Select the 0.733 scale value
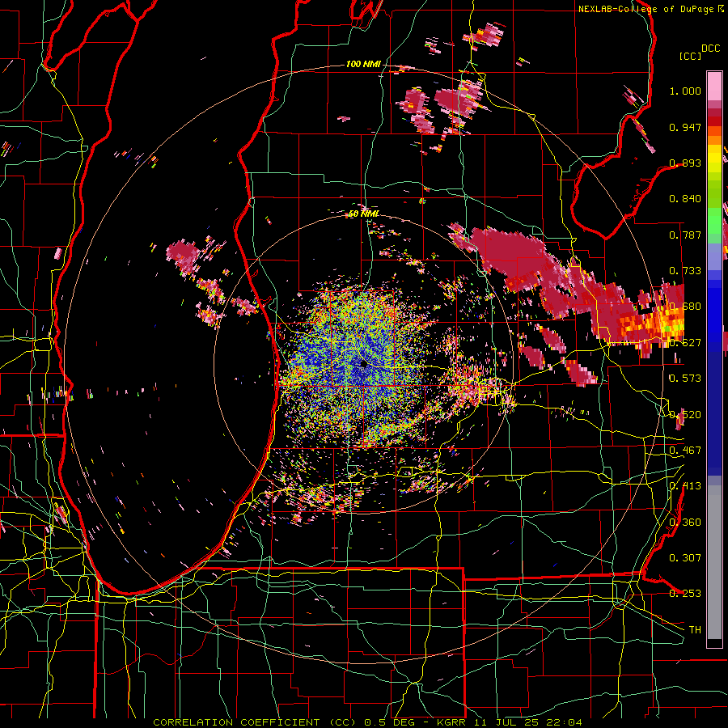Screen dimensions: 728x728 685,271
